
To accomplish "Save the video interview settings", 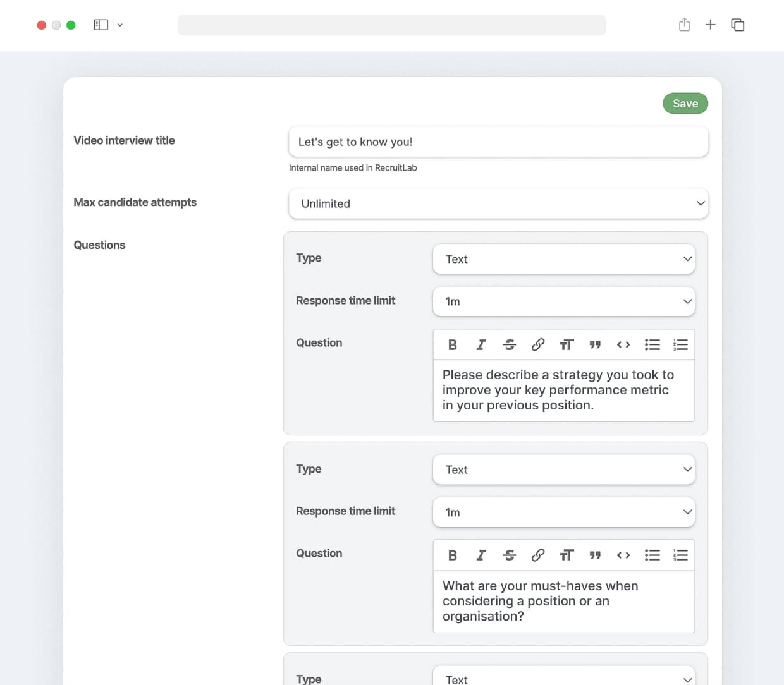I will (x=685, y=103).
